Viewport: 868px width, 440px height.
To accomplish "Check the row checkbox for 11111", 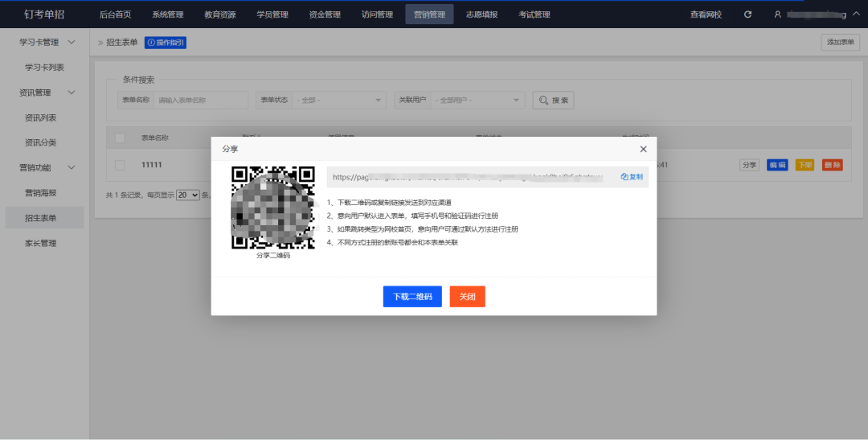I will pyautogui.click(x=120, y=165).
